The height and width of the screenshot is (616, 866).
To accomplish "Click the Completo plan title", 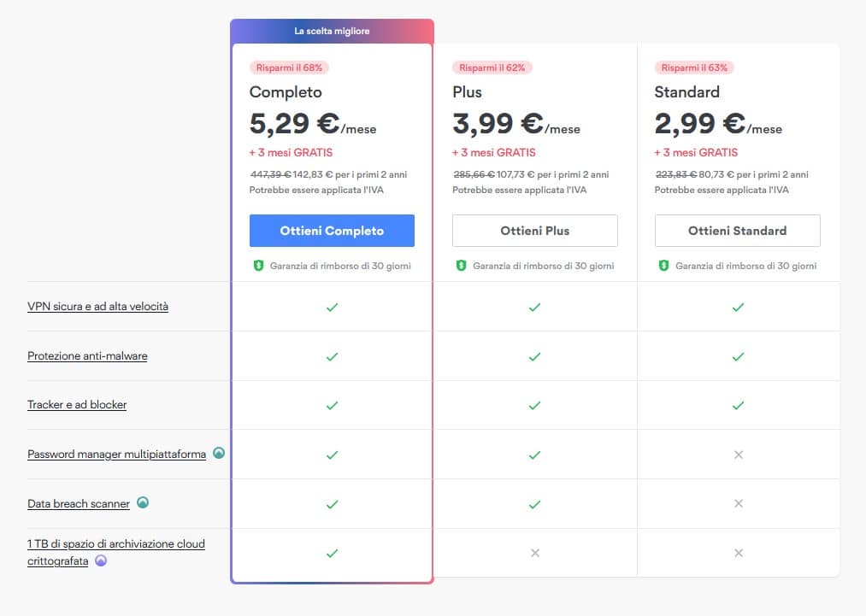I will tap(286, 92).
